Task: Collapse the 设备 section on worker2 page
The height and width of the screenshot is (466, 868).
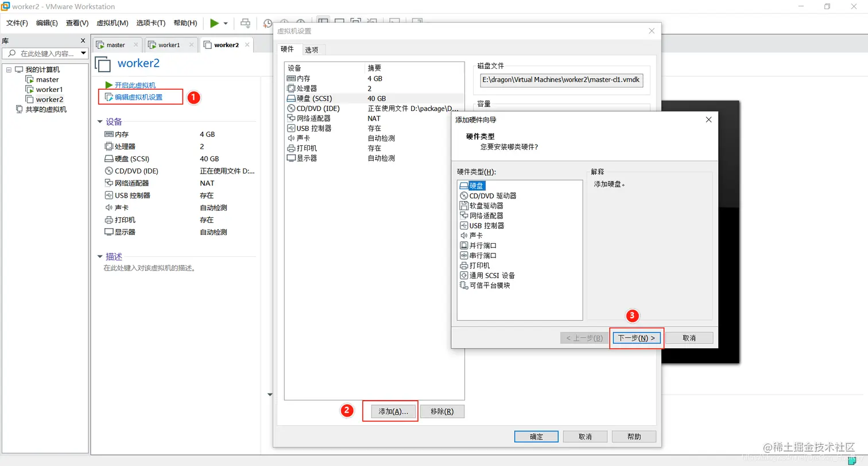Action: (x=101, y=121)
